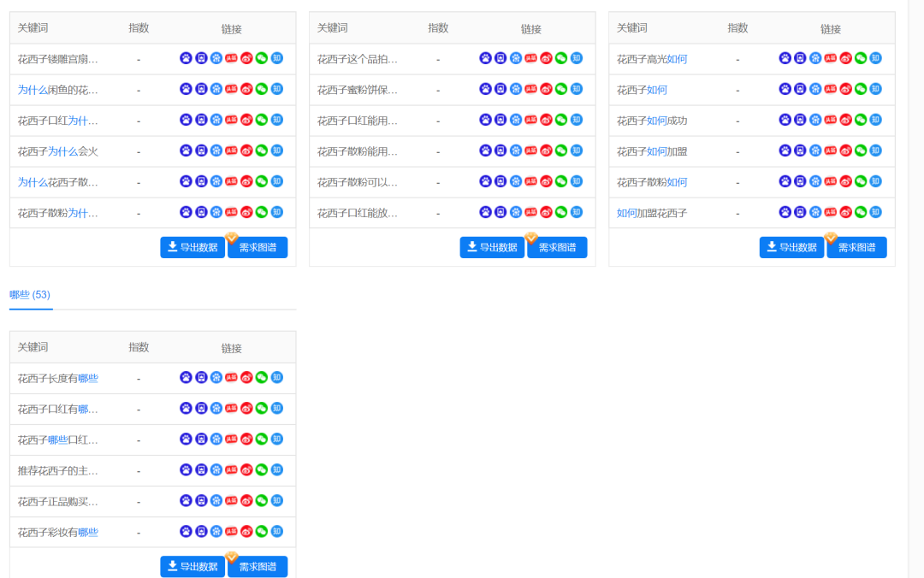Click Zhihu icon in 花西子为什么会火 row

click(x=277, y=150)
